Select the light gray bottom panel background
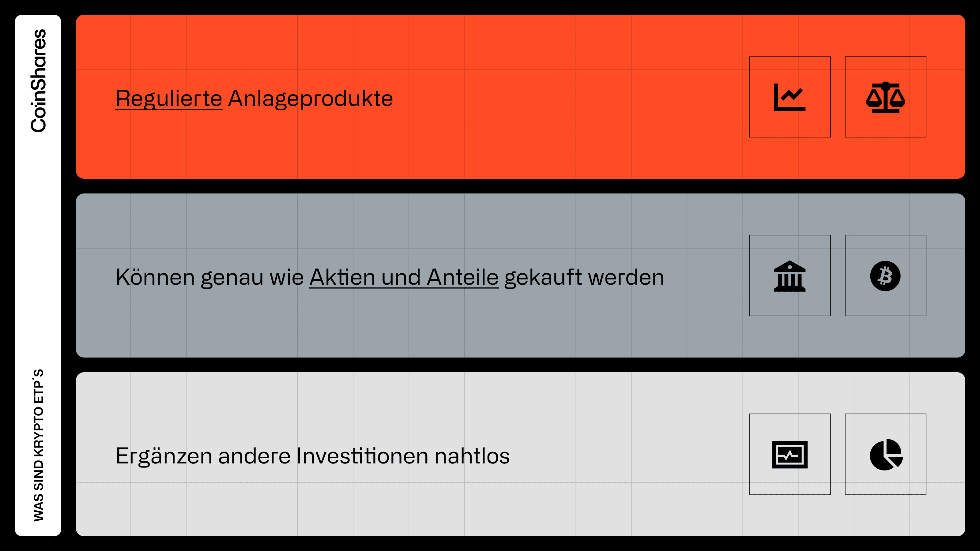 (520, 454)
